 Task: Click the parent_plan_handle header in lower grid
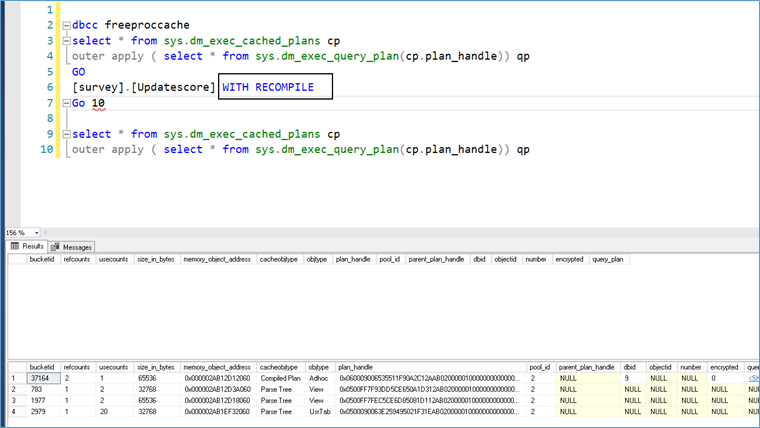click(587, 367)
